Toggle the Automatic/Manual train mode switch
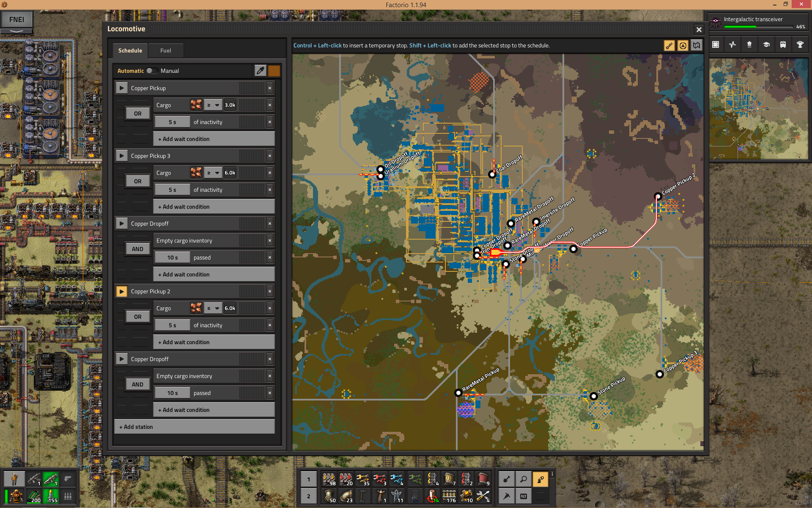812x508 pixels. click(152, 71)
